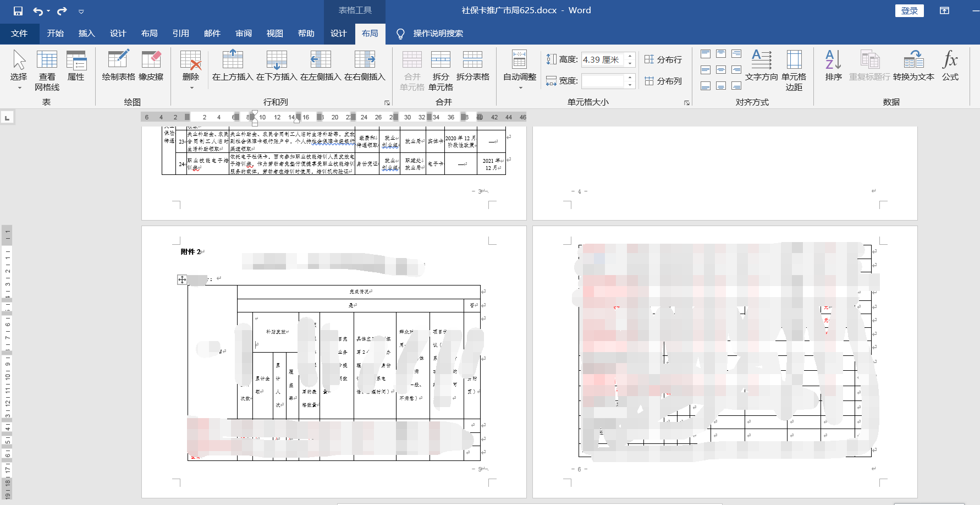
Task: Click 在左侧插入 column left
Action: pos(321,66)
